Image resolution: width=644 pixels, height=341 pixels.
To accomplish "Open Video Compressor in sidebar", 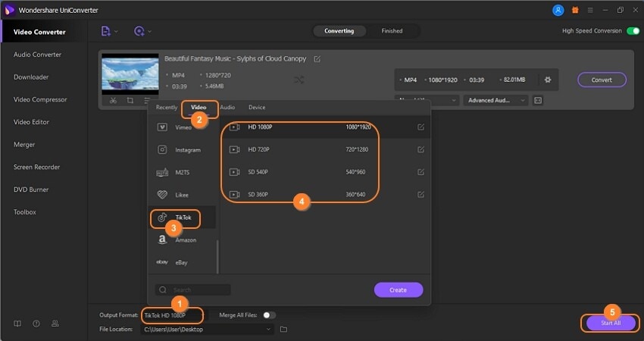I will click(40, 99).
